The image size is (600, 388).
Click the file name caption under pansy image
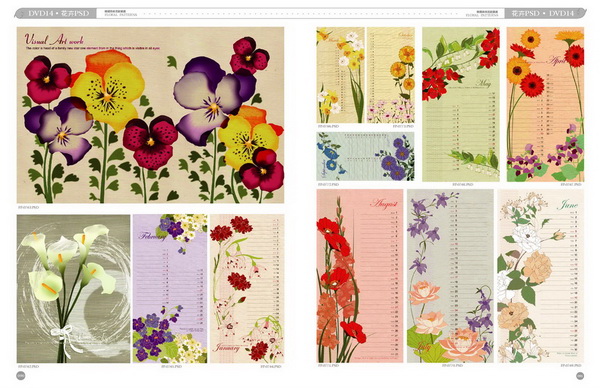[28, 207]
